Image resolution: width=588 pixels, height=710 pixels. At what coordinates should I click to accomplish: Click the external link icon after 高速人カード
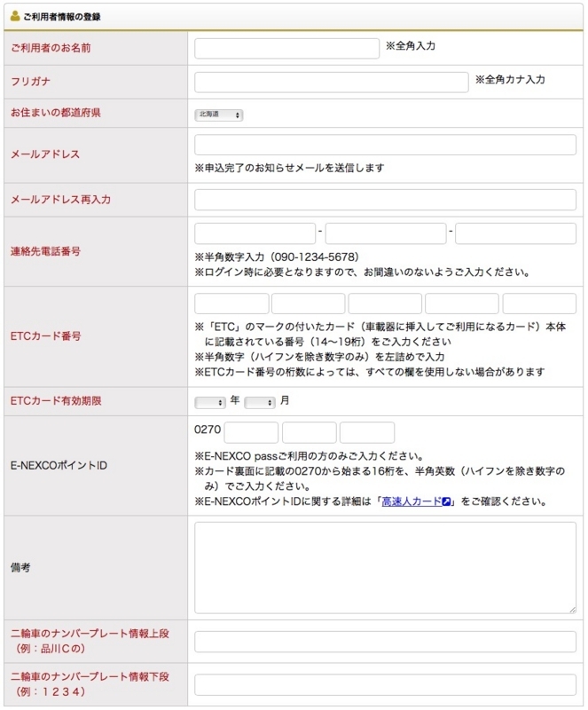pyautogui.click(x=446, y=501)
